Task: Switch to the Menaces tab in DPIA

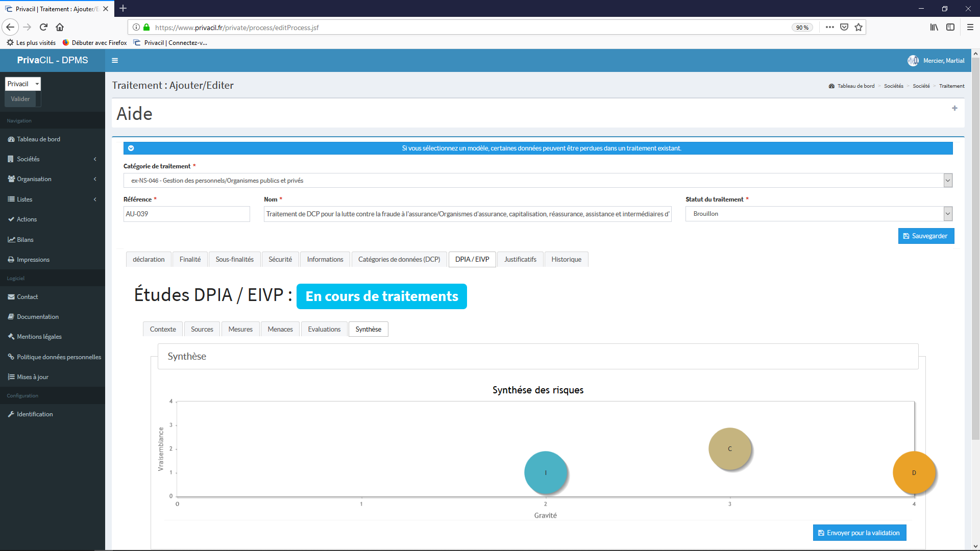Action: click(x=280, y=329)
